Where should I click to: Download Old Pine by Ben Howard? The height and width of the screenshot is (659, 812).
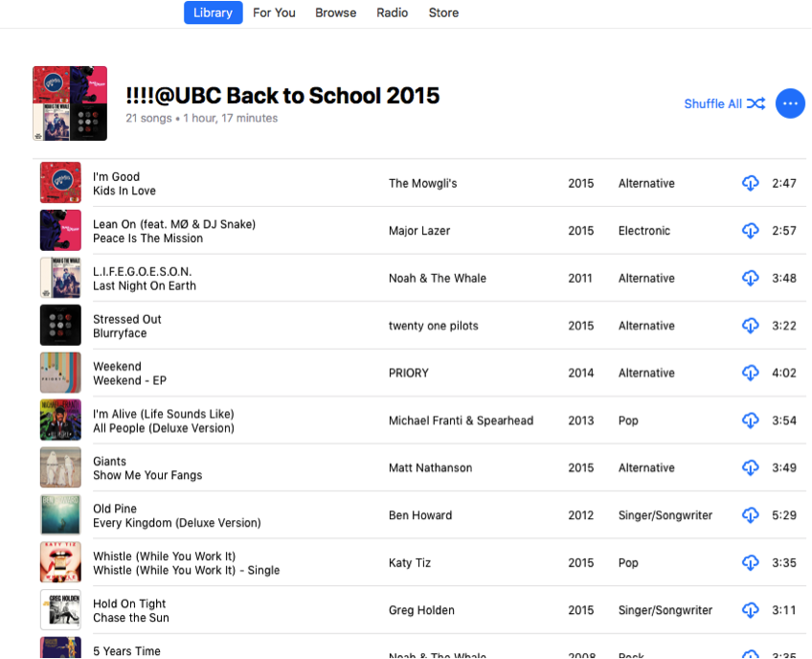(751, 515)
